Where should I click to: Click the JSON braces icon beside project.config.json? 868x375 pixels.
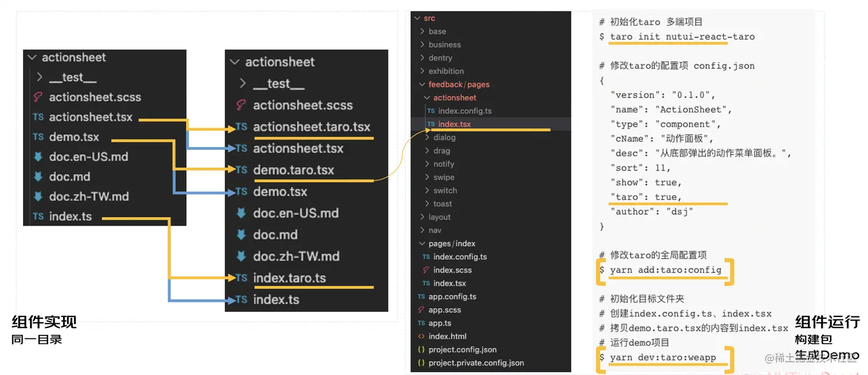[421, 350]
